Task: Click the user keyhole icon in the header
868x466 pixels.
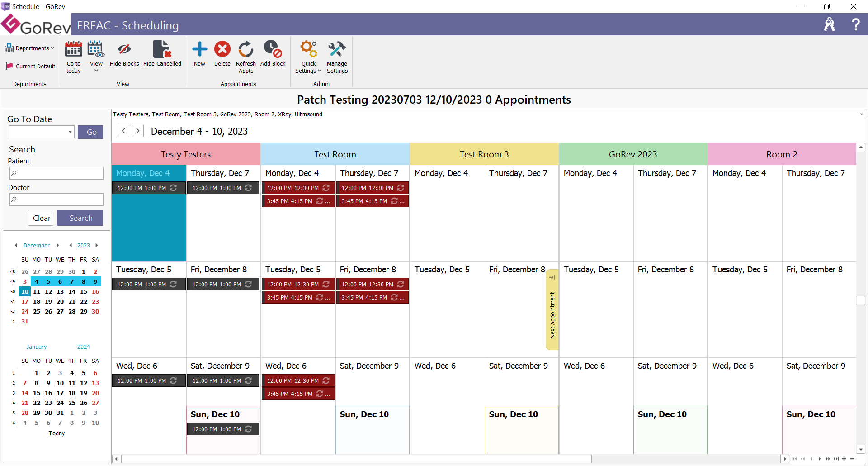Action: (x=830, y=24)
